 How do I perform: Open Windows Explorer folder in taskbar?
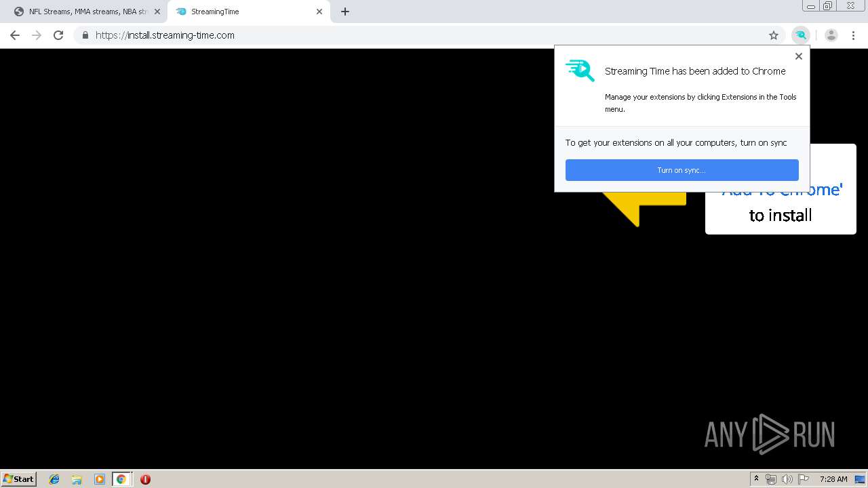(x=77, y=479)
